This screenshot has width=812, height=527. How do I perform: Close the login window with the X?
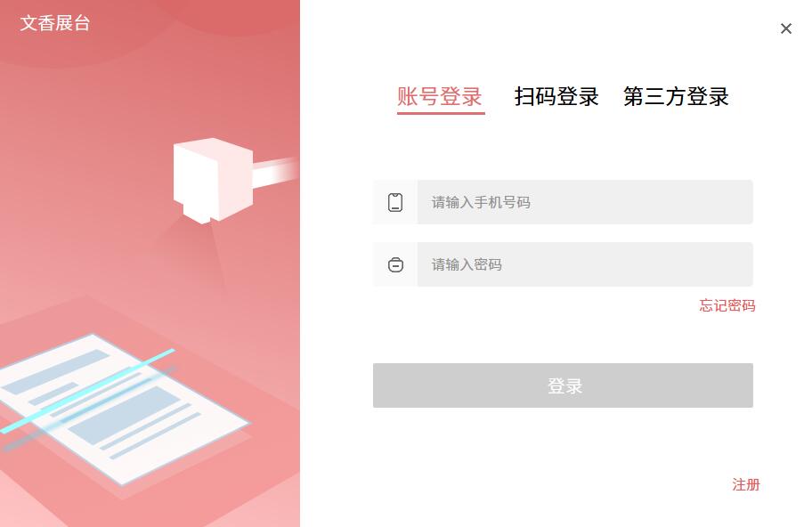click(x=785, y=28)
